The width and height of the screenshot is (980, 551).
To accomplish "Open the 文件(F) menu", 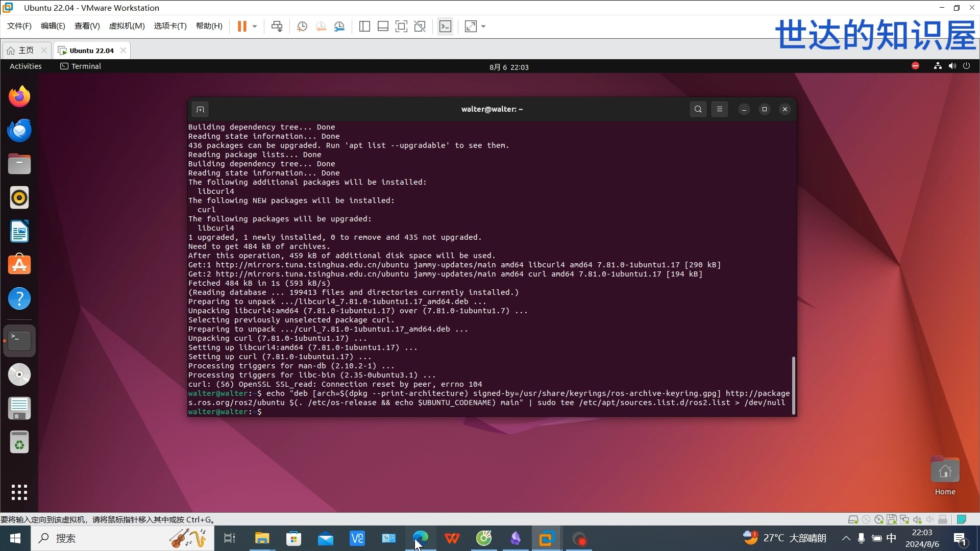I will tap(19, 26).
